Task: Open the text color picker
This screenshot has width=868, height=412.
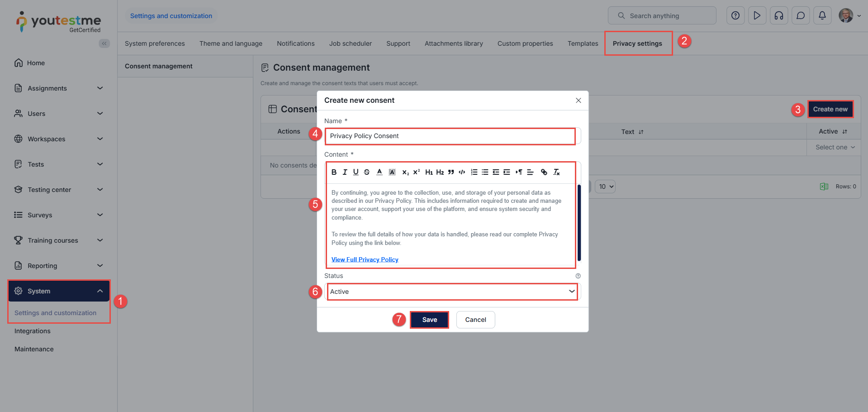Action: click(379, 172)
